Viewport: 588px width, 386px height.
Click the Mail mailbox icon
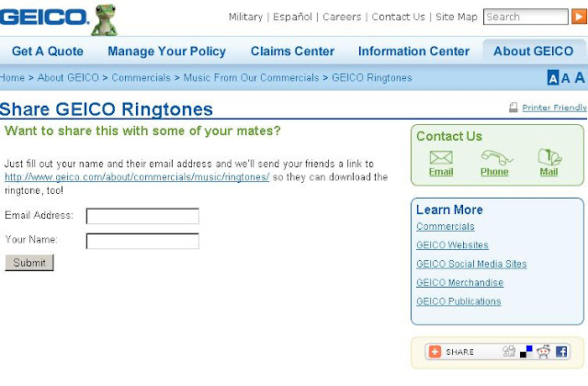pyautogui.click(x=549, y=157)
